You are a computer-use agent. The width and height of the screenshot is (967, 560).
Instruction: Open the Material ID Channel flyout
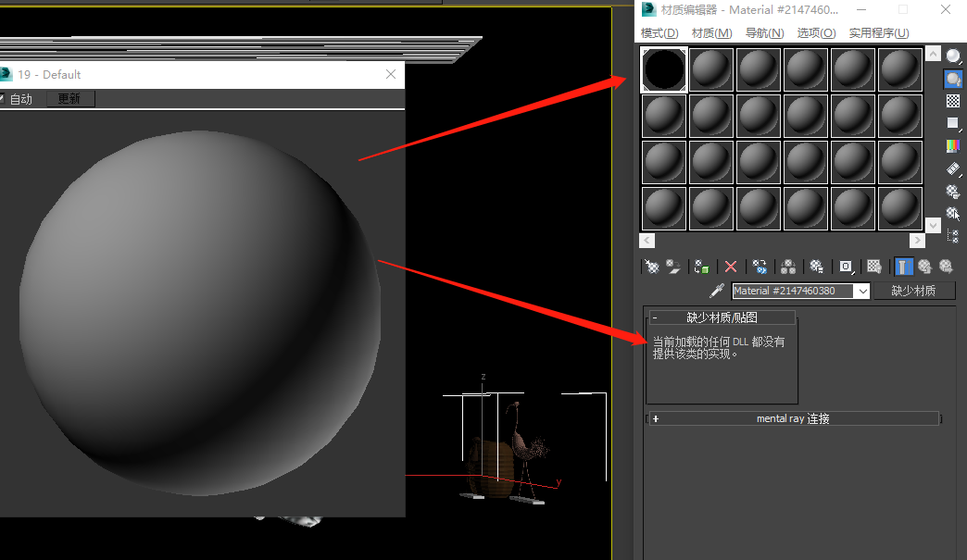click(x=847, y=267)
